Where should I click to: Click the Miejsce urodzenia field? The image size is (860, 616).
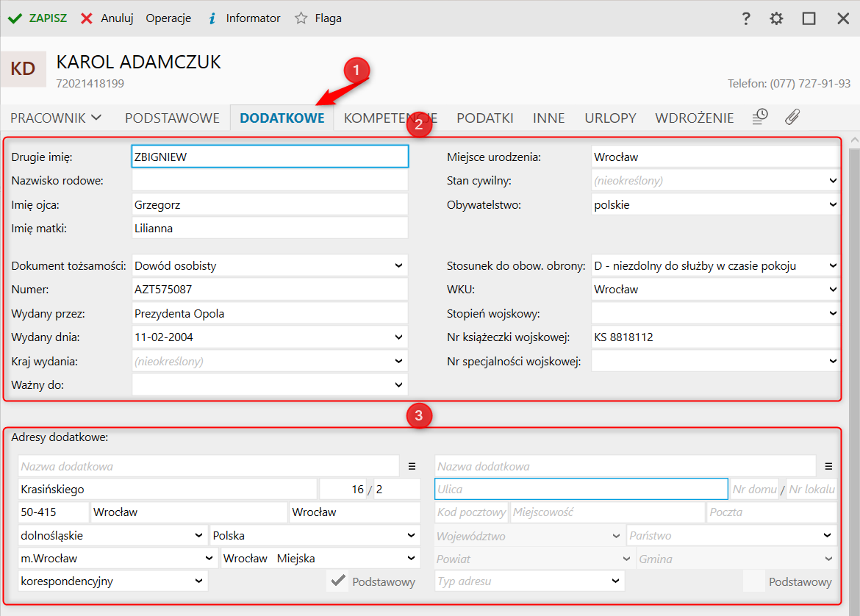click(x=715, y=157)
